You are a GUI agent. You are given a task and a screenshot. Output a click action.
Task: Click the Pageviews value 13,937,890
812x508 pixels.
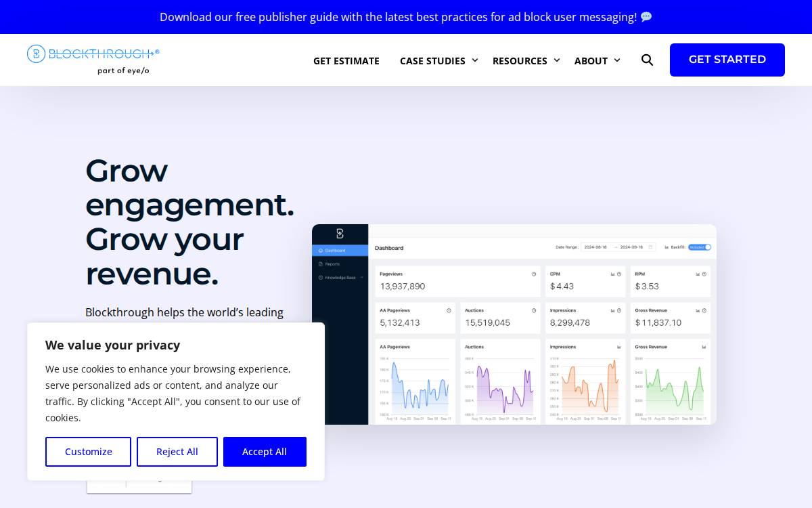pos(403,287)
